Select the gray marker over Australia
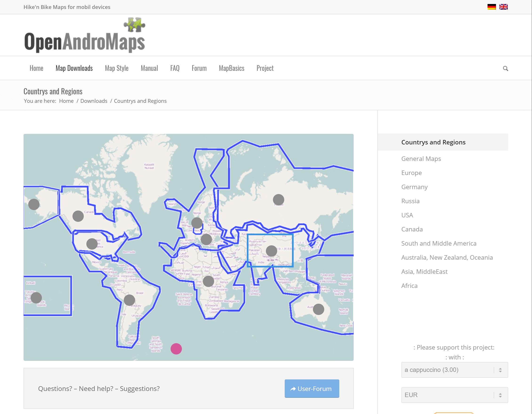The width and height of the screenshot is (532, 414). pyautogui.click(x=318, y=309)
